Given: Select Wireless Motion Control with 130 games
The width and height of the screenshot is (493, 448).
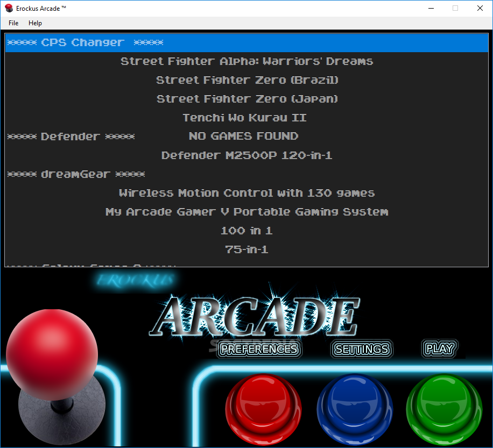Looking at the screenshot, I should point(246,193).
